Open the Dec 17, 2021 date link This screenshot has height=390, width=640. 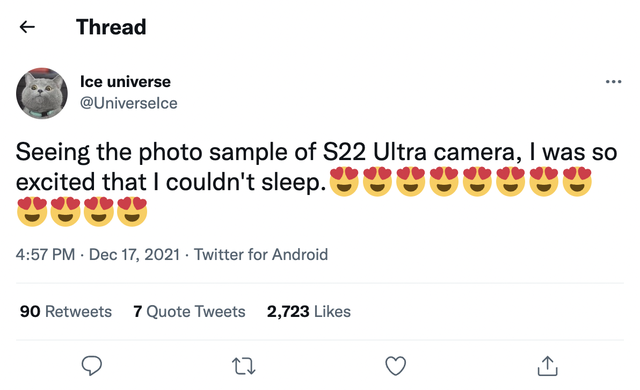pos(134,255)
